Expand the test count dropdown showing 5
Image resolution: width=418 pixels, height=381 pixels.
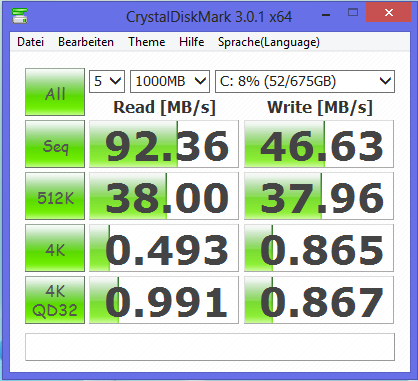pyautogui.click(x=107, y=81)
